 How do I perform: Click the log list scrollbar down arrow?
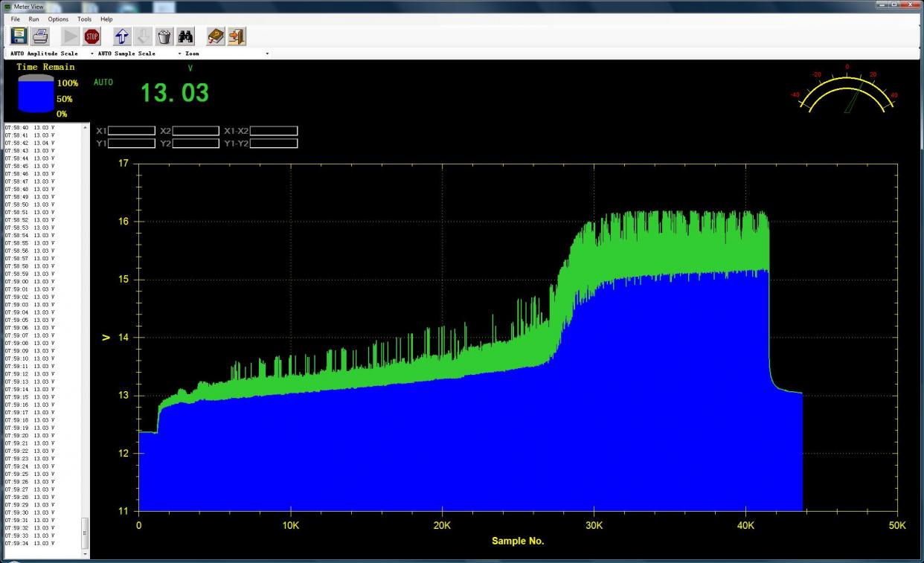coord(85,553)
